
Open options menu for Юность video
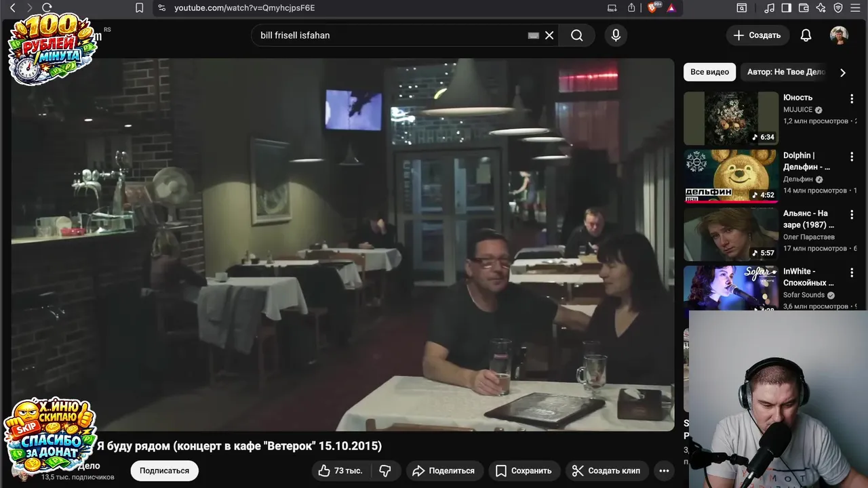click(852, 99)
